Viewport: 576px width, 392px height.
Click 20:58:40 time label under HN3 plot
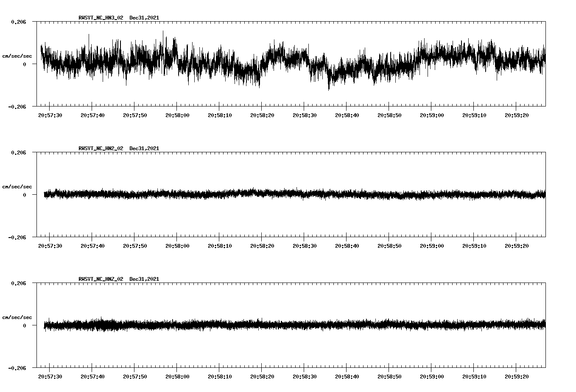347,115
